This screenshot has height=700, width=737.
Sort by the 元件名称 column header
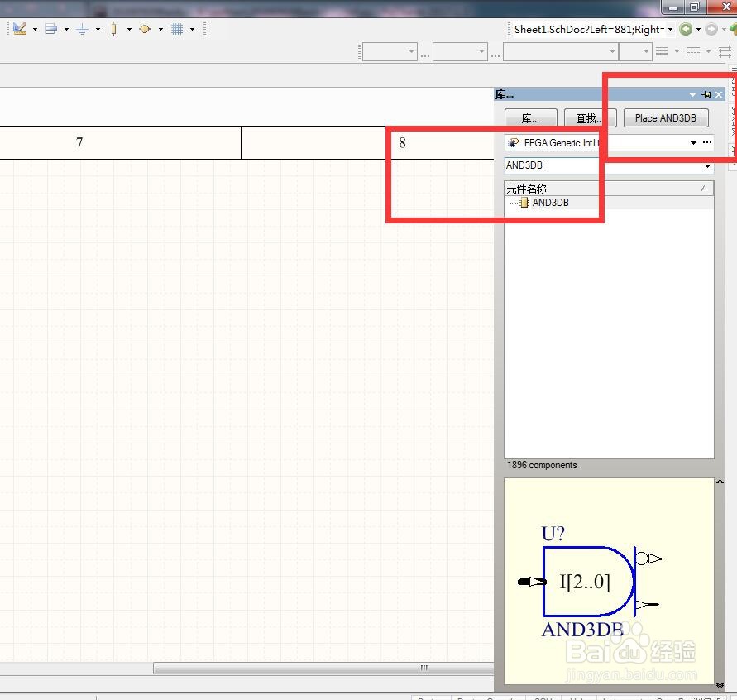pos(609,189)
